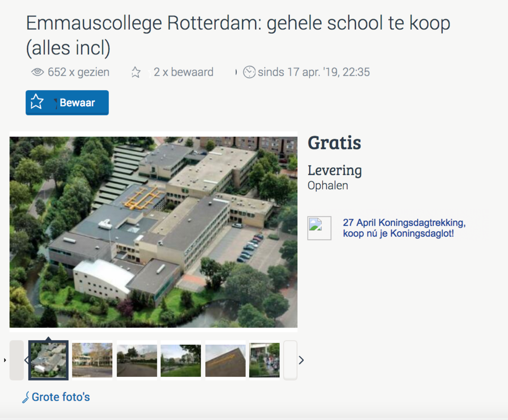This screenshot has width=508, height=420.
Task: Open the large aerial photo of the school
Action: [x=153, y=232]
